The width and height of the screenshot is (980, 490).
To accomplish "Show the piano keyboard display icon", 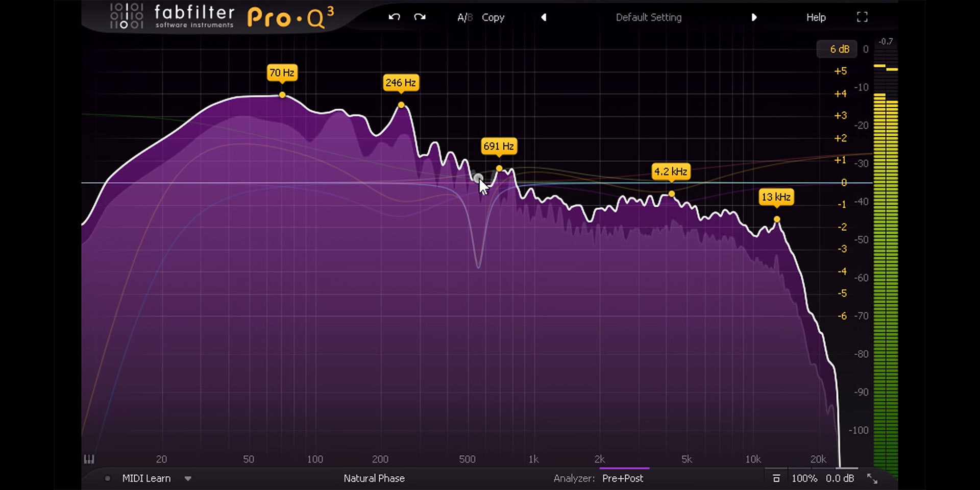I will [x=89, y=459].
